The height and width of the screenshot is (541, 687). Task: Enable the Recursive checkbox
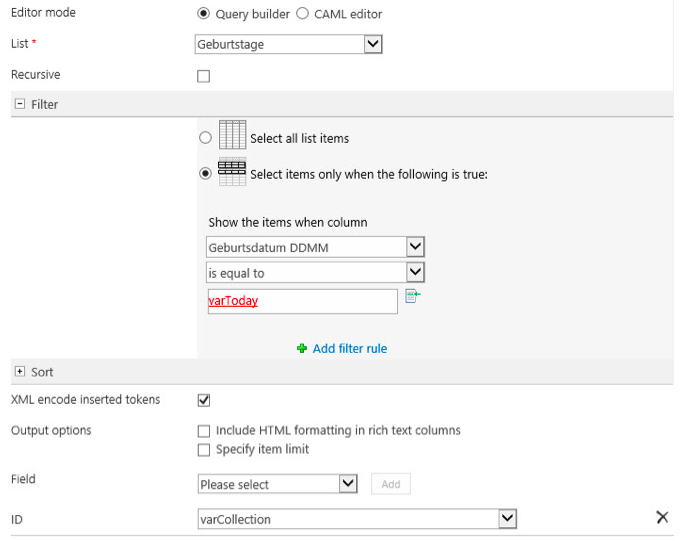[203, 76]
